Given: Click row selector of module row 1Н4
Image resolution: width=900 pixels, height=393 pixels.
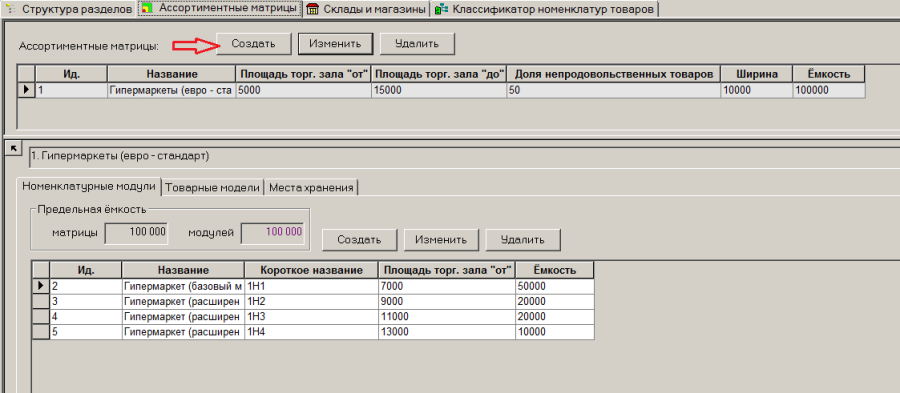Looking at the screenshot, I should click(41, 332).
